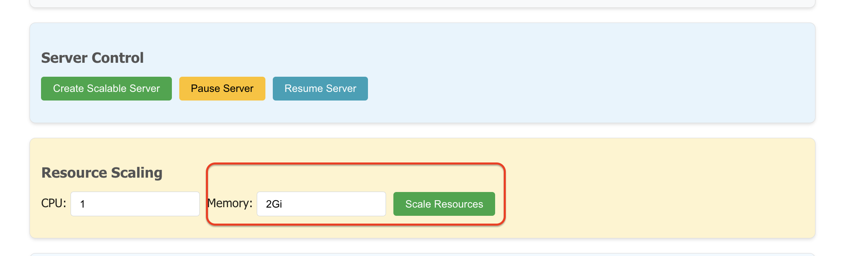Select the Resource Scaling heading
Screen dimensions: 868x256
(102, 173)
